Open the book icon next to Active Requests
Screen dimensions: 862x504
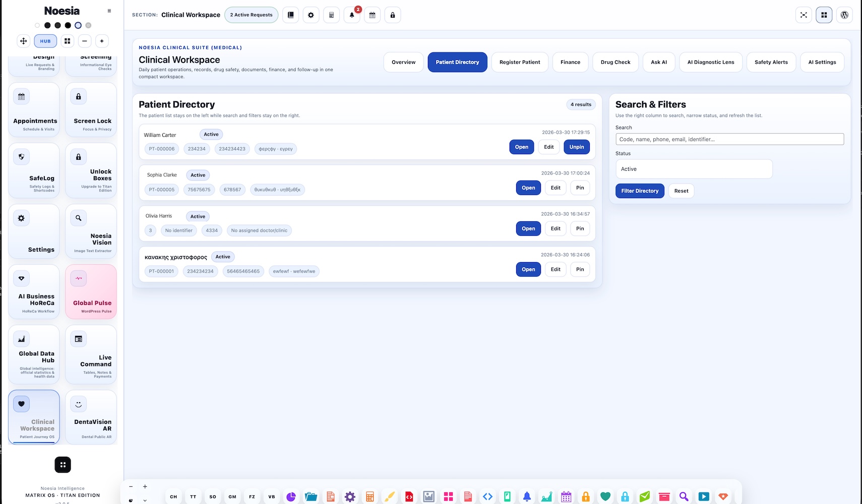[291, 15]
